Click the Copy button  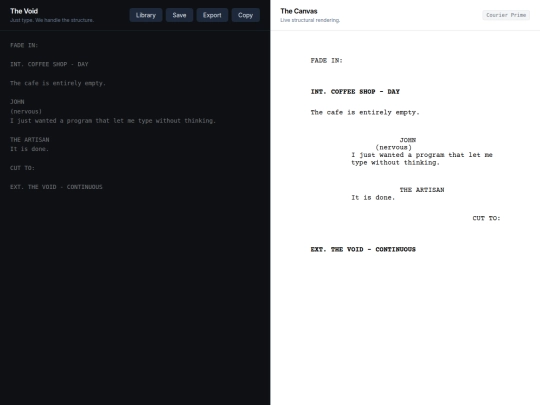point(246,15)
